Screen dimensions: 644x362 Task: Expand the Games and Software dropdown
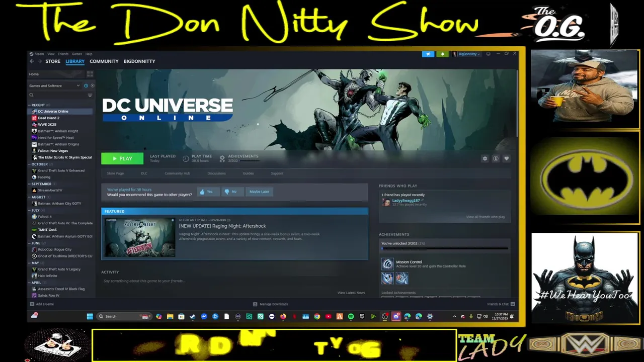click(x=54, y=85)
